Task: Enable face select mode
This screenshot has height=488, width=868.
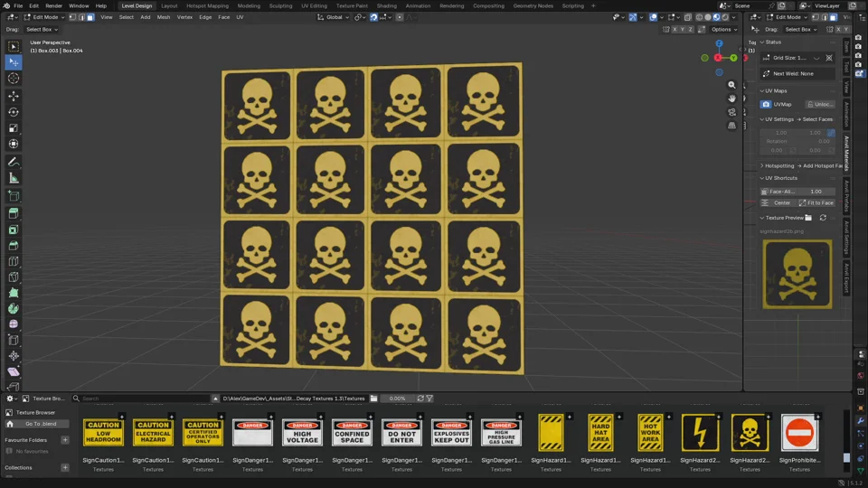Action: pyautogui.click(x=90, y=17)
